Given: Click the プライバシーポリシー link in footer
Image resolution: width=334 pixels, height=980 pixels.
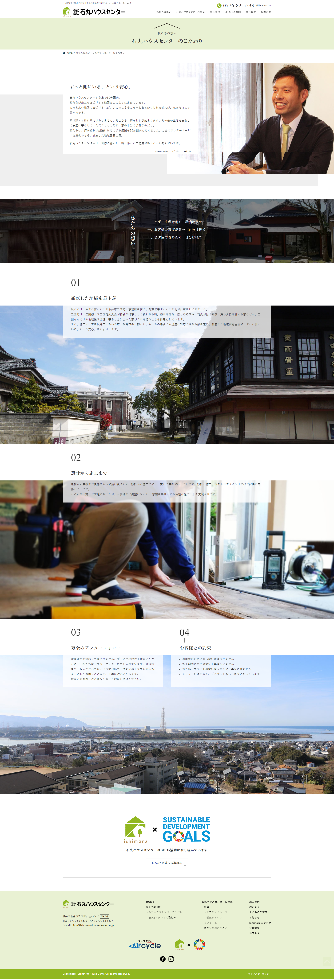Looking at the screenshot, I should point(259,974).
